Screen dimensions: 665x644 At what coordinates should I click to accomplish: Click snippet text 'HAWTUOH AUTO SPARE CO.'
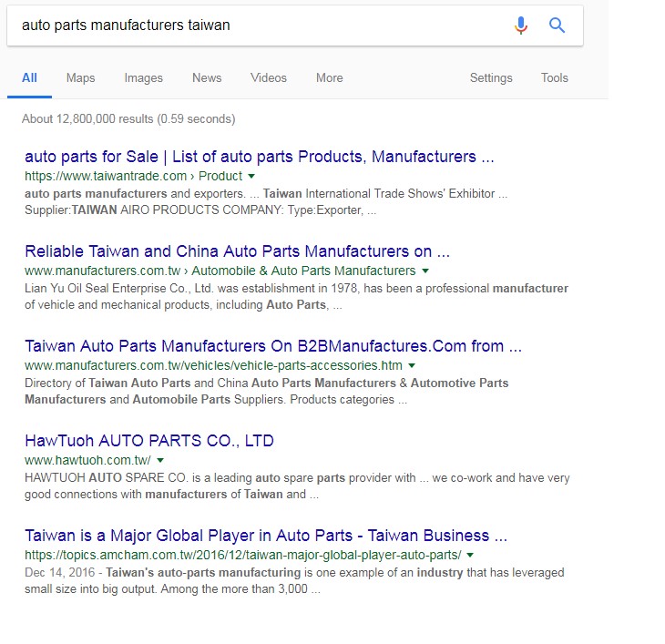click(107, 478)
